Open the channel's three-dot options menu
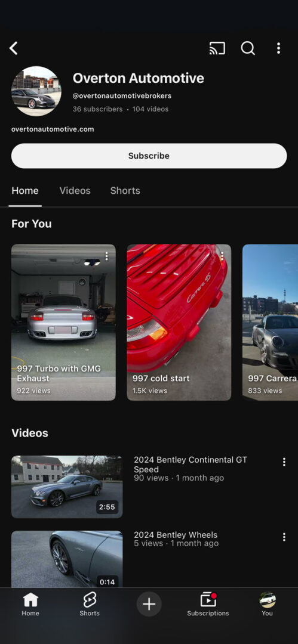 click(278, 48)
